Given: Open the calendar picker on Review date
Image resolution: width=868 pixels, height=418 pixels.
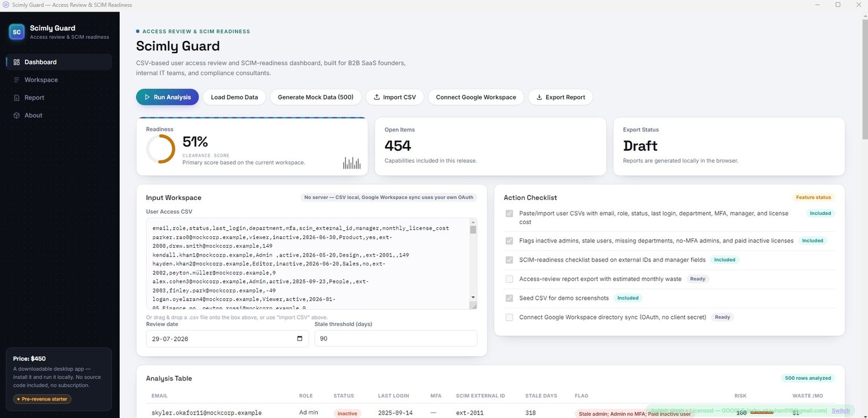Looking at the screenshot, I should [299, 339].
